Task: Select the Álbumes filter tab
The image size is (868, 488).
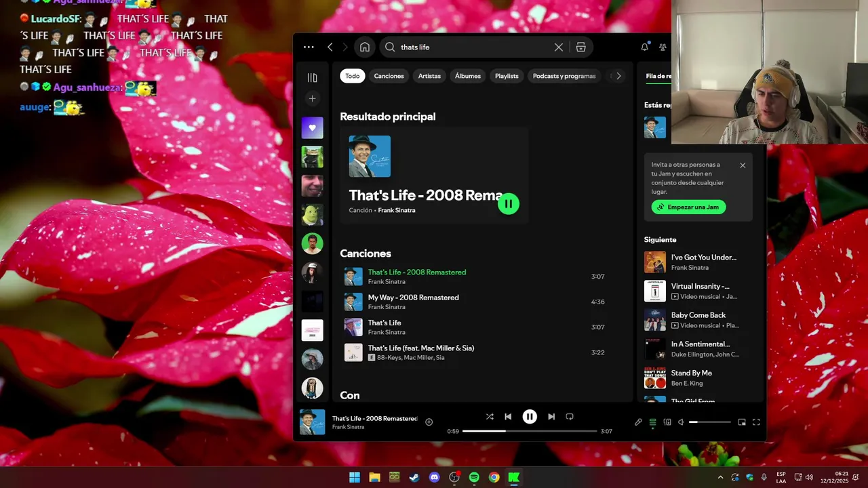Action: point(468,76)
